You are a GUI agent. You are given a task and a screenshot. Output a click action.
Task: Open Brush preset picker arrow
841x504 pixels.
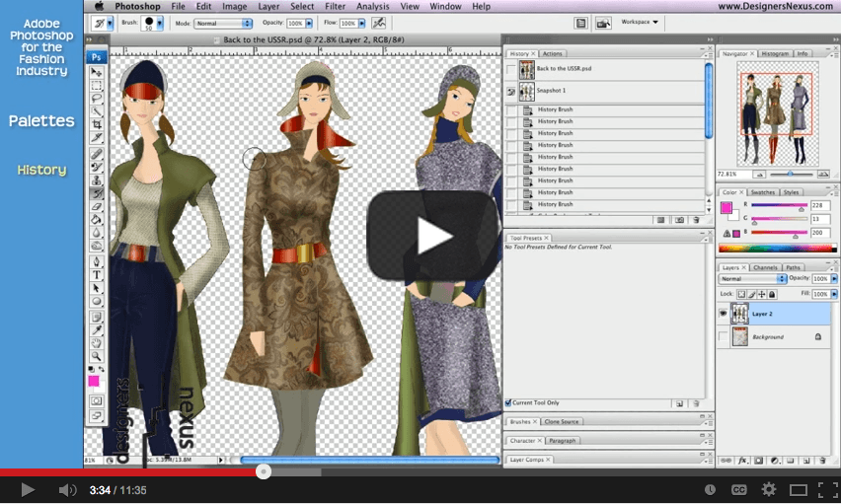click(159, 23)
